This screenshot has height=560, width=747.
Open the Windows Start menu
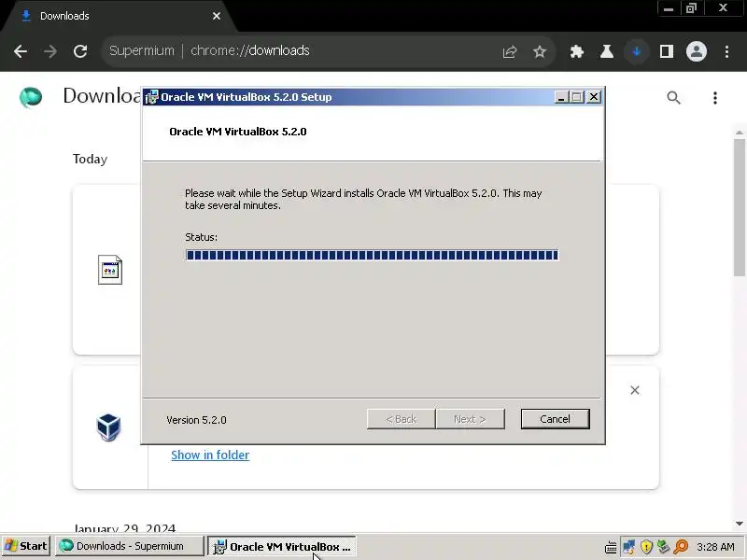[26, 546]
